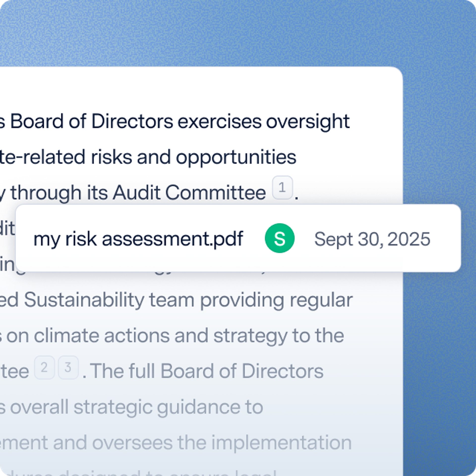Open my risk assessment.pdf source link
476x476 pixels.
[x=138, y=239]
